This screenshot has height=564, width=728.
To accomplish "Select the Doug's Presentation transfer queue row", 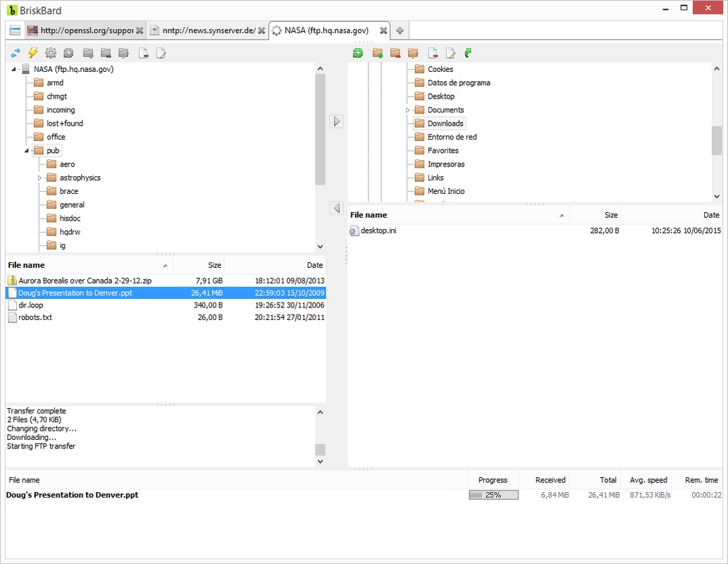I will click(x=364, y=495).
